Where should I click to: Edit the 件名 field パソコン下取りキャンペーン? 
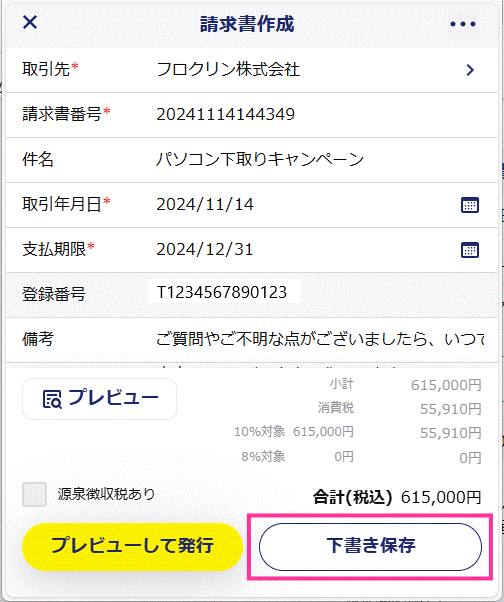click(x=259, y=159)
